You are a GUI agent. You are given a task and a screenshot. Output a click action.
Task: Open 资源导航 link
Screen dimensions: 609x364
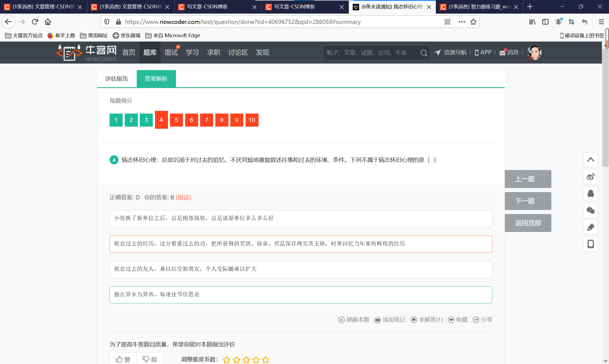point(451,52)
